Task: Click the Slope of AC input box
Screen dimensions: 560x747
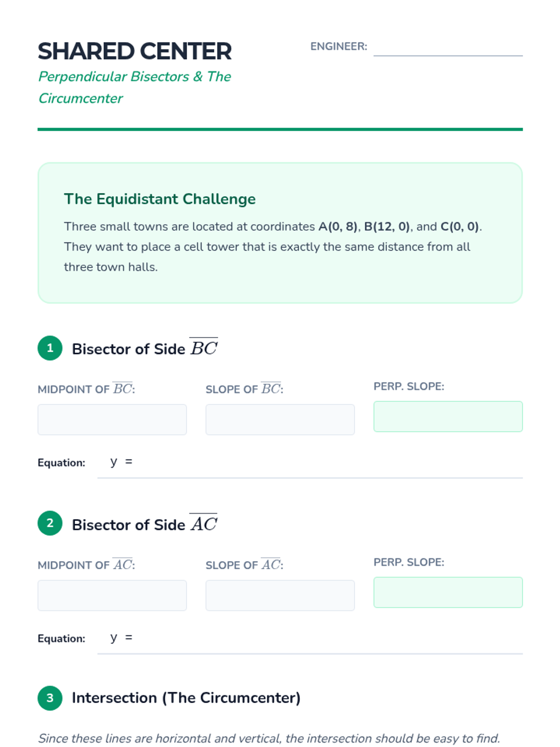Action: click(280, 595)
